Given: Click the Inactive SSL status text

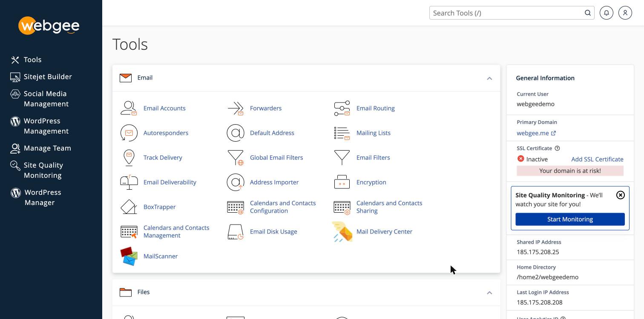Looking at the screenshot, I should 537,159.
